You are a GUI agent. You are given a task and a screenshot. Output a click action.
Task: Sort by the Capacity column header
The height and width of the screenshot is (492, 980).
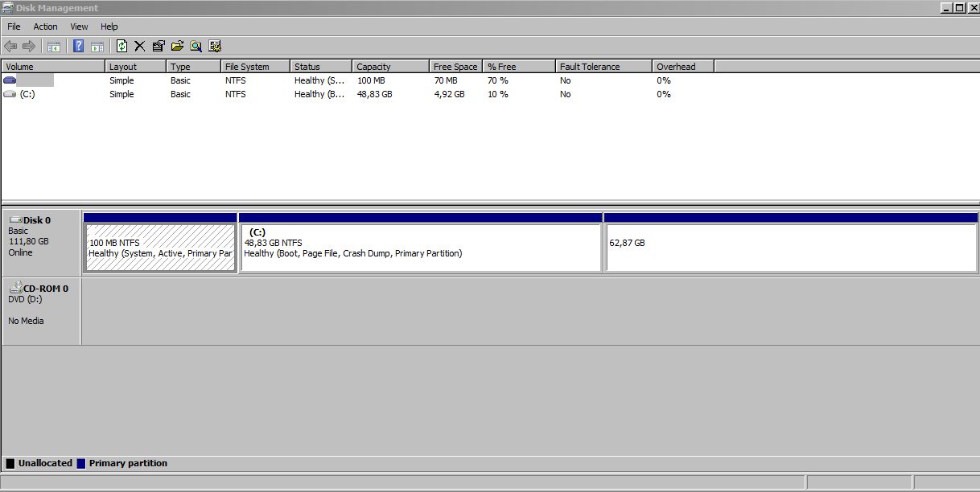pos(390,67)
